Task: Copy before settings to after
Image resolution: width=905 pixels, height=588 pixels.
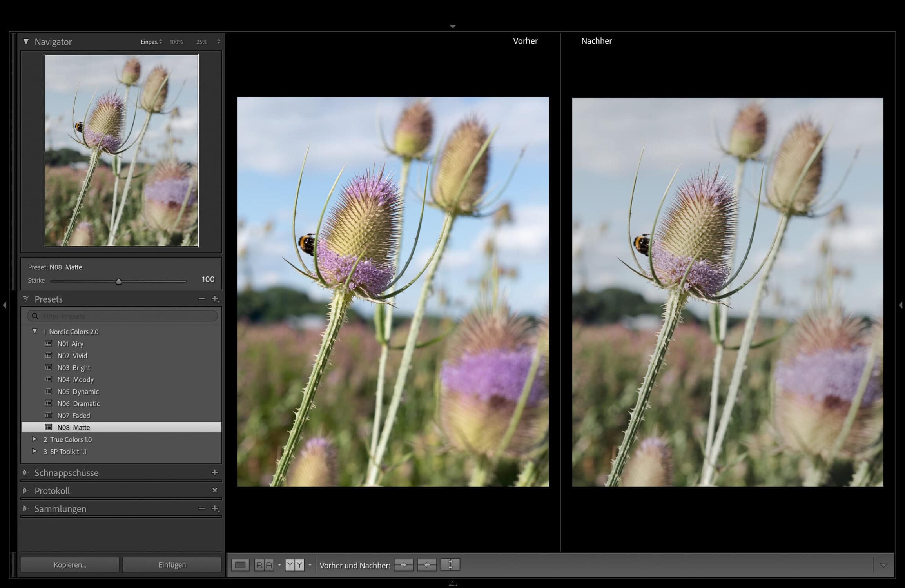Action: (403, 565)
